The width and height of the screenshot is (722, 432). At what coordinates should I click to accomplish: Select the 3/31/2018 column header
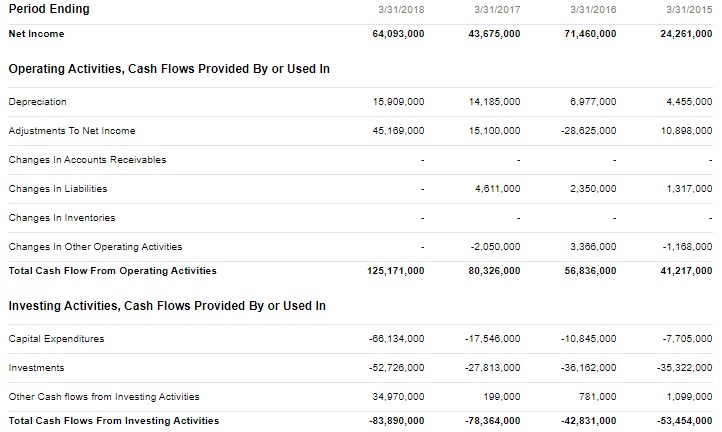point(402,10)
